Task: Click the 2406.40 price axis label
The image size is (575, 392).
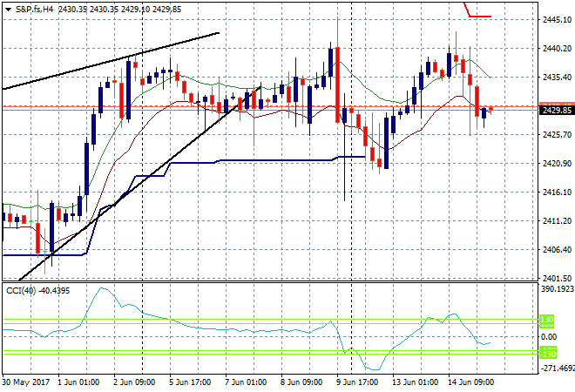Action: pyautogui.click(x=557, y=249)
